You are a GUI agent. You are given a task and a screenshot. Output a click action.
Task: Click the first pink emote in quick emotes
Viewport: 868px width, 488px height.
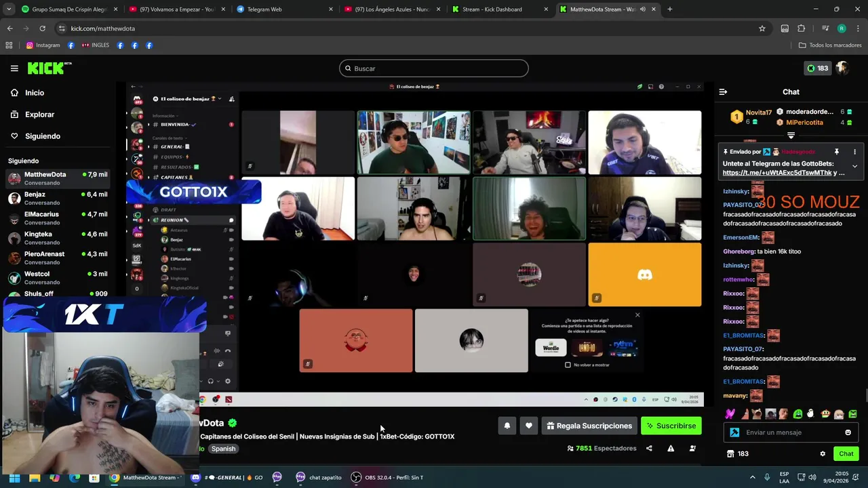(x=730, y=413)
